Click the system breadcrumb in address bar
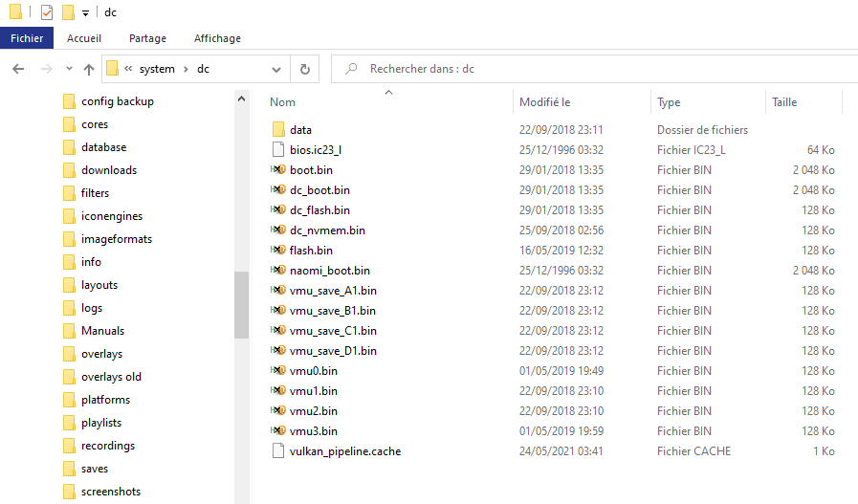The width and height of the screenshot is (858, 504). 157,69
